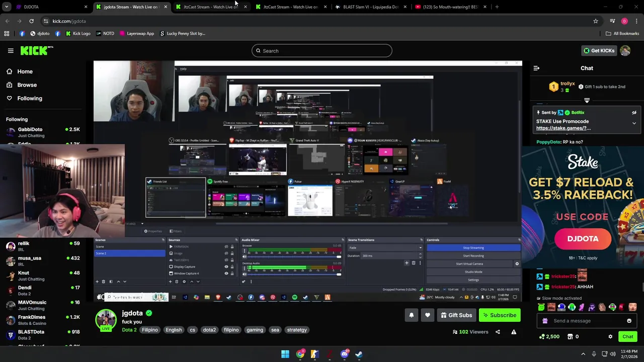Toggle Display Capture visibility eye in OBS
The image size is (644, 362).
(x=226, y=266)
